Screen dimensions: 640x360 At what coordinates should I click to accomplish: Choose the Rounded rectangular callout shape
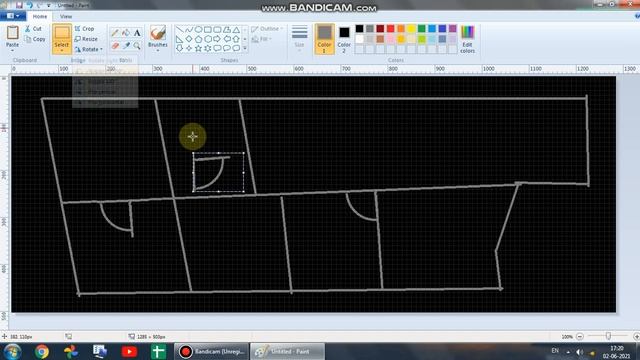217,49
